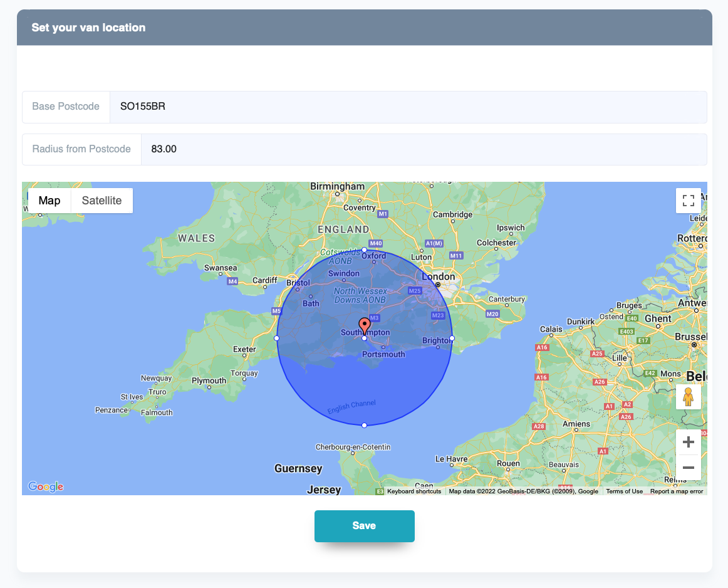
Task: Zoom out using the minus button
Action: click(x=688, y=468)
